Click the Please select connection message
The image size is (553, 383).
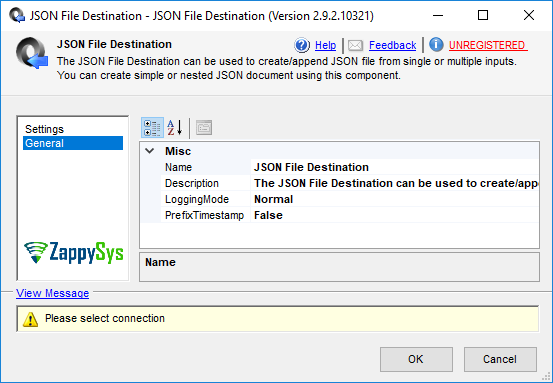tap(105, 318)
